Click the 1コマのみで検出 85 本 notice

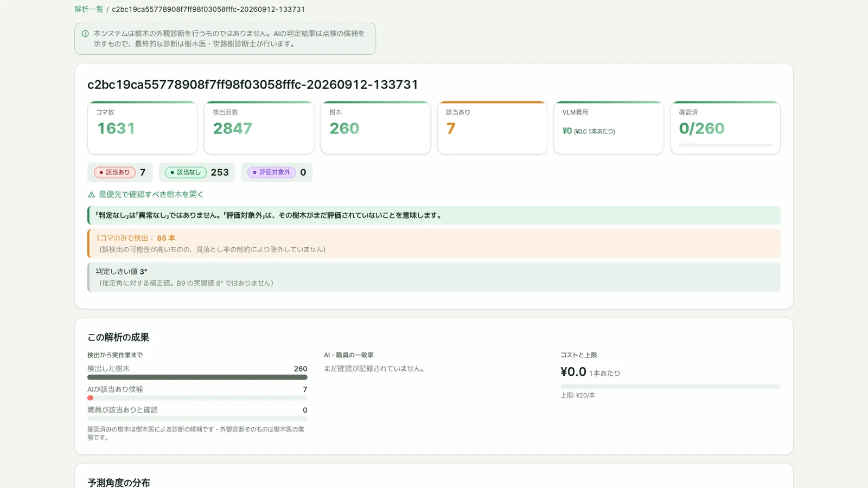434,243
